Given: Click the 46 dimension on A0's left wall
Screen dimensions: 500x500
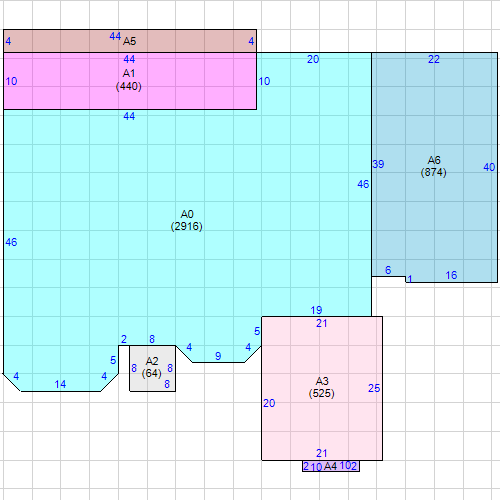Looking at the screenshot, I should pos(11,242).
